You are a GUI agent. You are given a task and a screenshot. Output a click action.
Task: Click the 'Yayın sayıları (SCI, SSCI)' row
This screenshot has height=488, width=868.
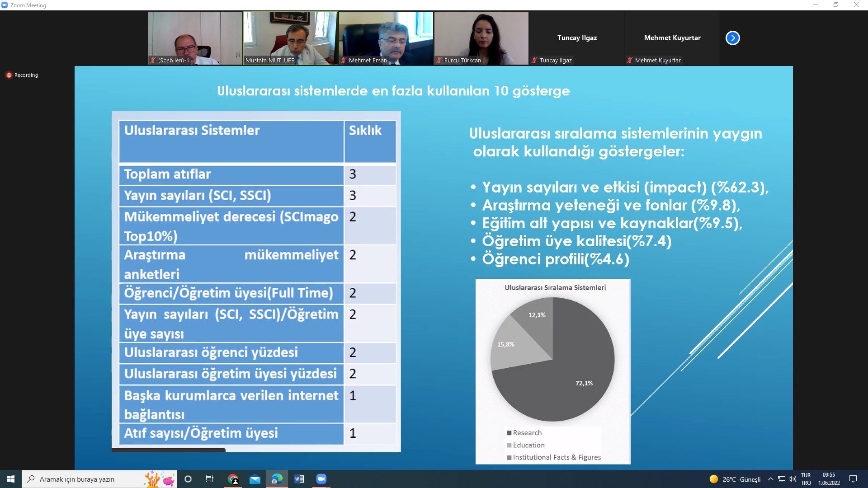click(x=257, y=196)
